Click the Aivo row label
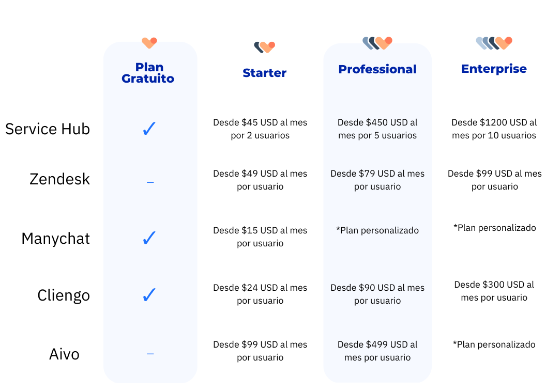The height and width of the screenshot is (392, 546). [x=65, y=354]
